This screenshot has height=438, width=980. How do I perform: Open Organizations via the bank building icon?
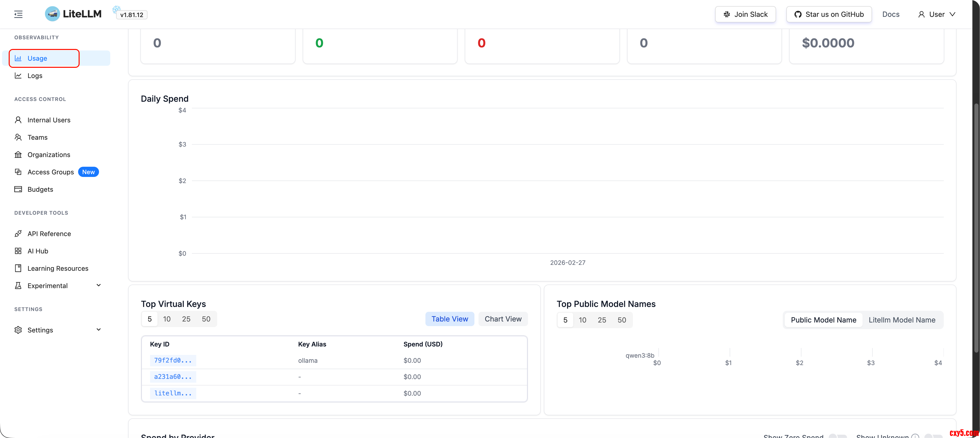pyautogui.click(x=18, y=155)
